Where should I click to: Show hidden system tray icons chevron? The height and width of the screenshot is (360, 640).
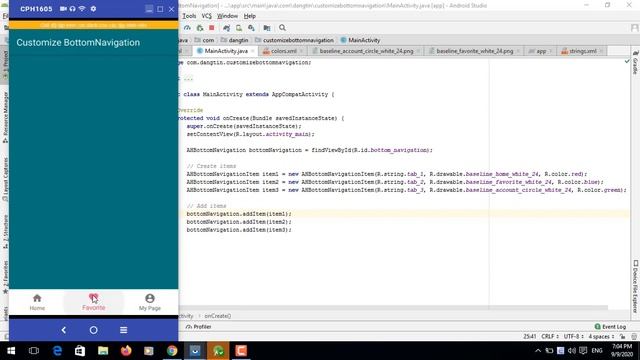click(538, 351)
